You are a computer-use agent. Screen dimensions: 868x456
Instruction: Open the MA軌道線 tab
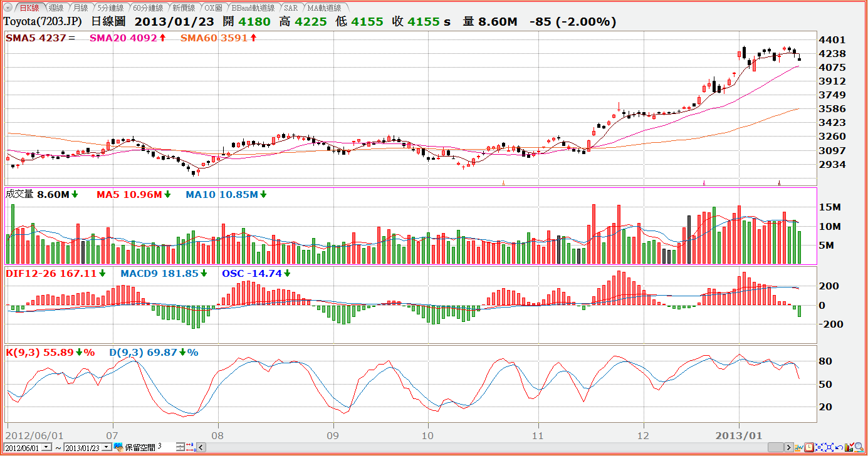tap(324, 8)
